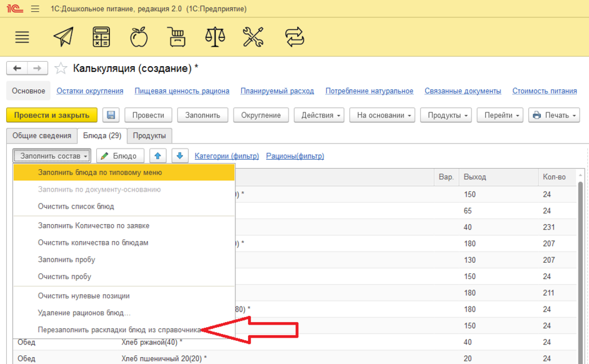Screen dimensions: 589x364
Task: Open the calculator section icon
Action: click(x=101, y=37)
